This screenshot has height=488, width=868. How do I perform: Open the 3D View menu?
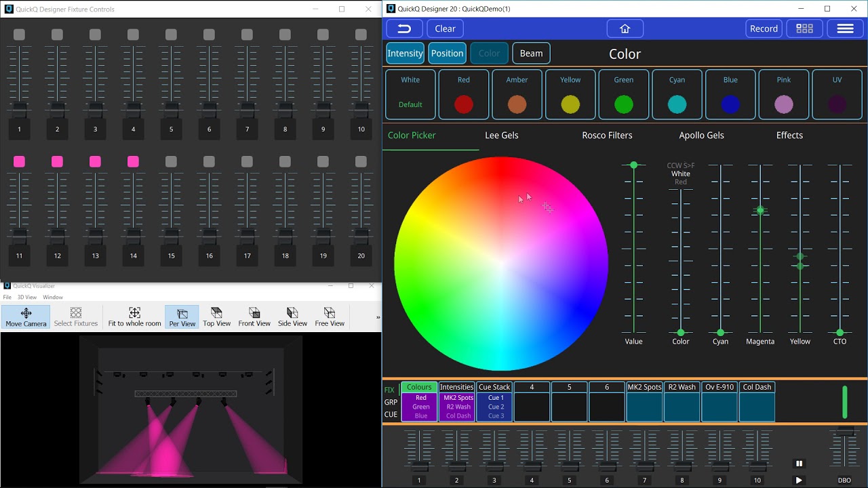27,298
